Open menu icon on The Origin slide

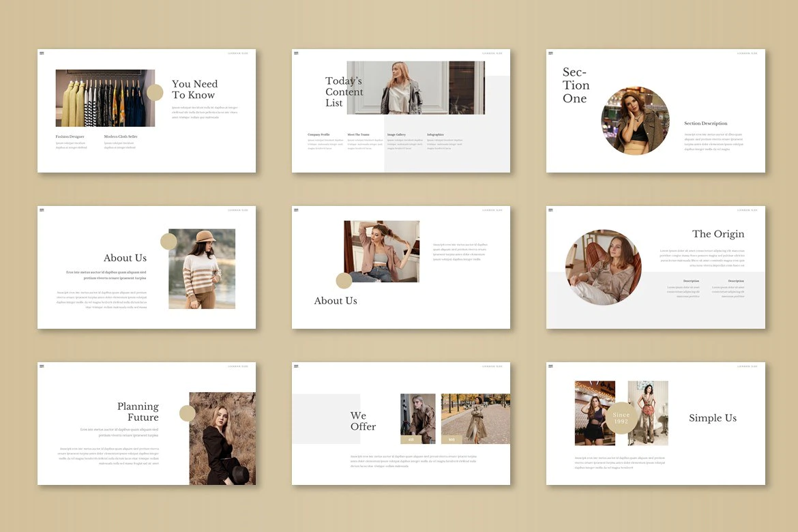click(x=550, y=210)
